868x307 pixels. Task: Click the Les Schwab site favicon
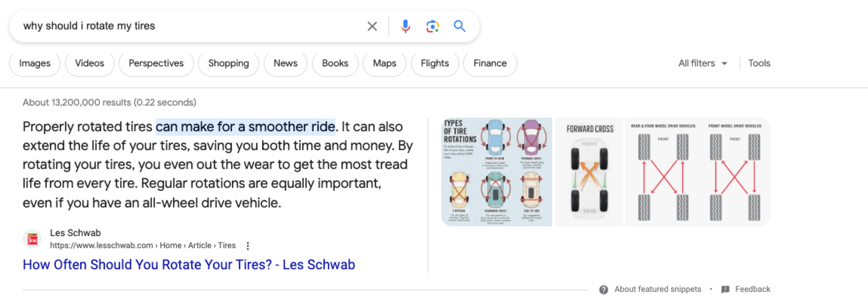coord(32,239)
